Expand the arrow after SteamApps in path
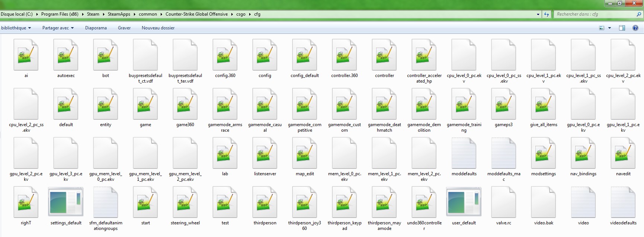 [135, 14]
